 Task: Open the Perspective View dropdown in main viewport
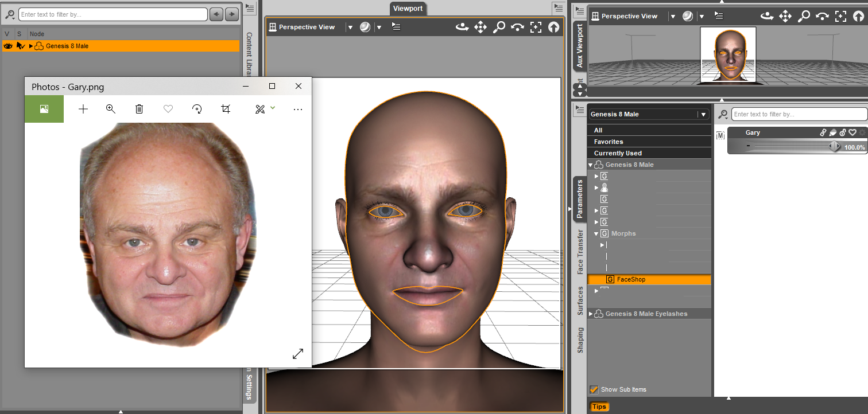pos(350,27)
